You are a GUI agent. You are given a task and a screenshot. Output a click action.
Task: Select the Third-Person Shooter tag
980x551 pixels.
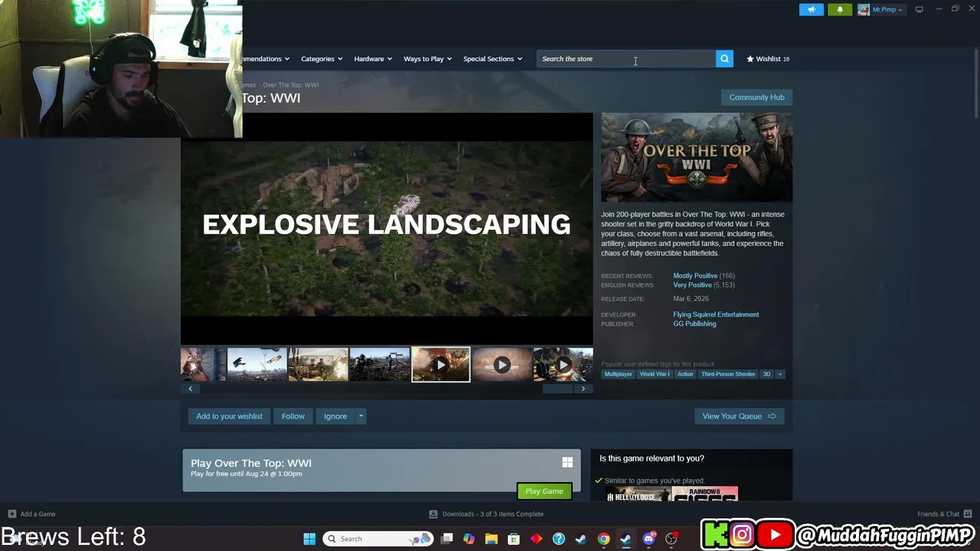click(728, 374)
